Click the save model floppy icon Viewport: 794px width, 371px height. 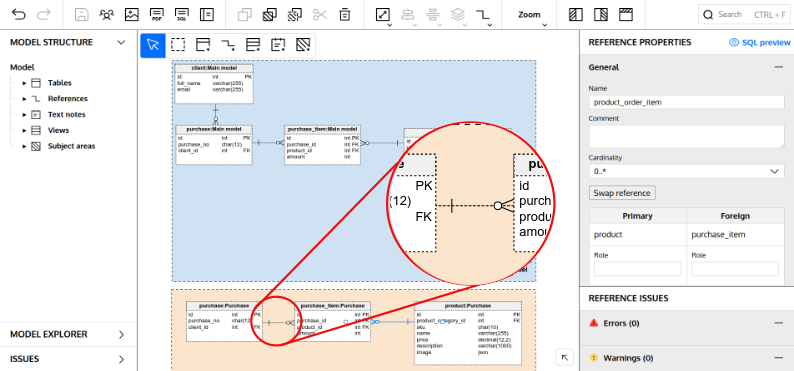[x=82, y=15]
